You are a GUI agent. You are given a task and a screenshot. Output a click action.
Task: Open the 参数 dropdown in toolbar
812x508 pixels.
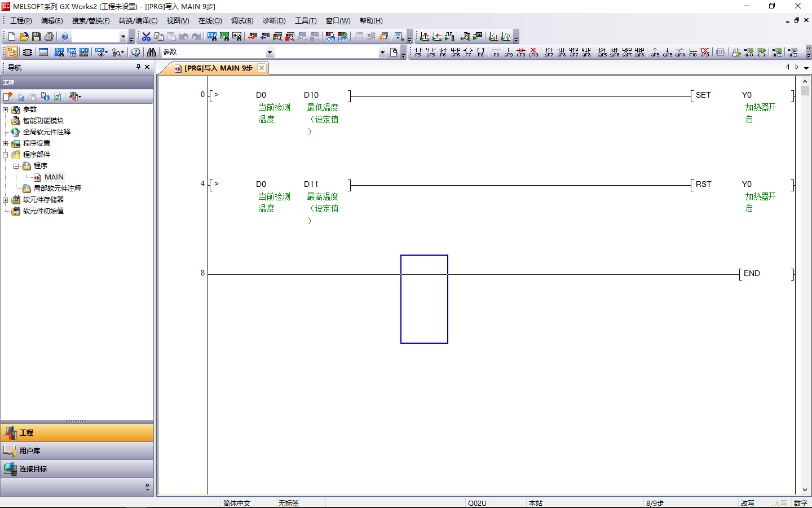coord(270,52)
